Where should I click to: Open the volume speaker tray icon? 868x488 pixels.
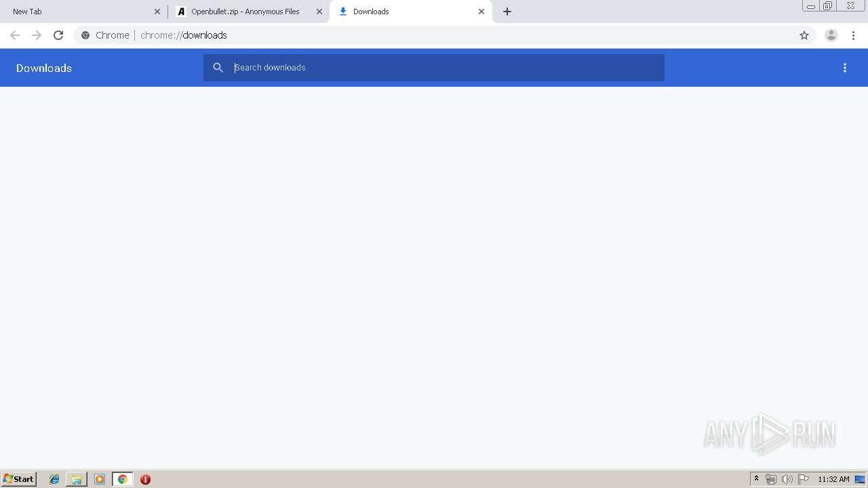click(787, 479)
